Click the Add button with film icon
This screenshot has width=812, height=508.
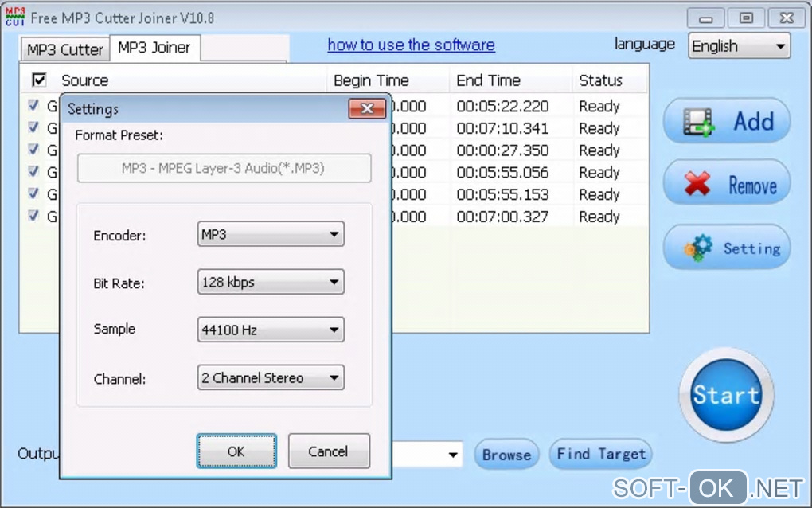click(727, 121)
